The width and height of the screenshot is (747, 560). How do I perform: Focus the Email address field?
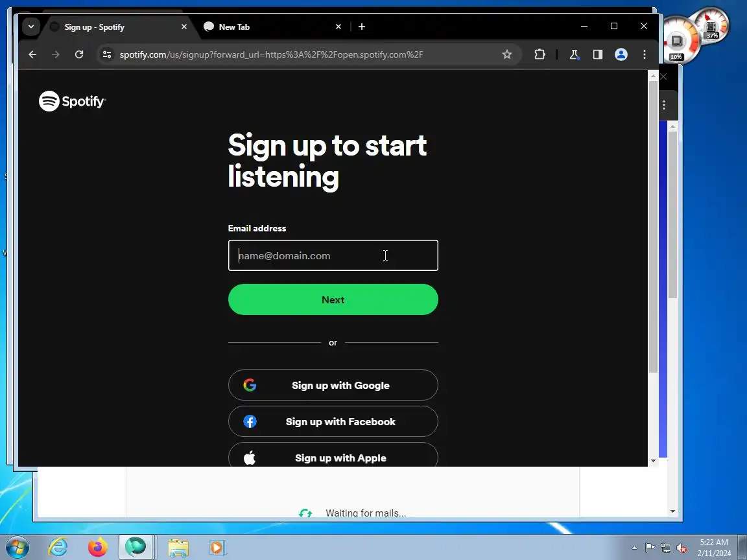(x=333, y=255)
